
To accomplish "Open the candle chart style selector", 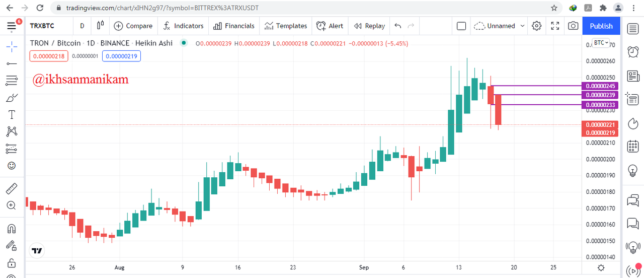I will 100,26.
